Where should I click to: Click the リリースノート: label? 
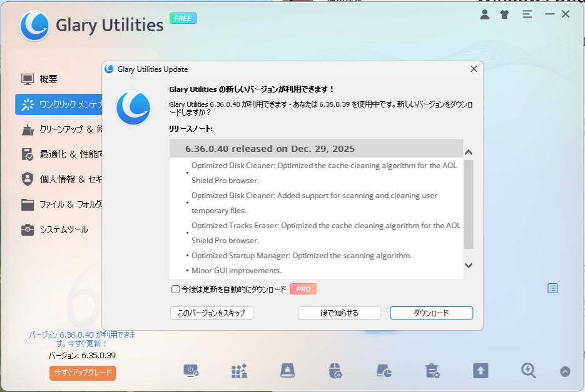coord(191,129)
